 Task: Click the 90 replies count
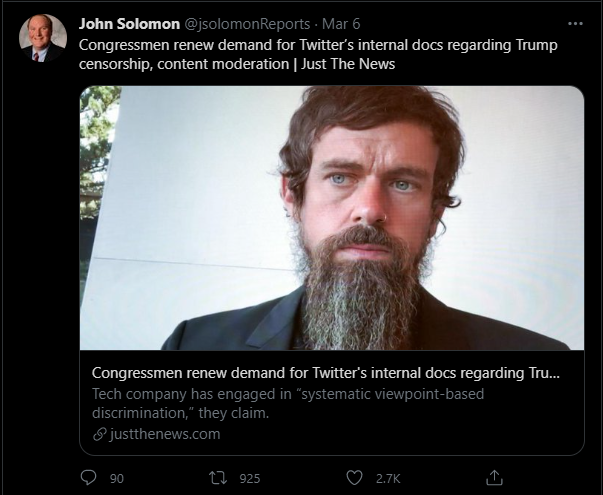pos(117,479)
